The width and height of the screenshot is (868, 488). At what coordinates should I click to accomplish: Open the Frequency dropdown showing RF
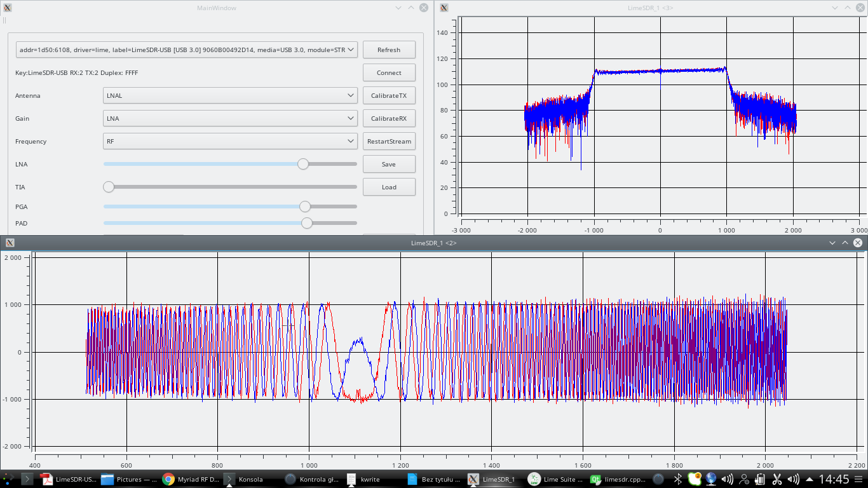230,141
